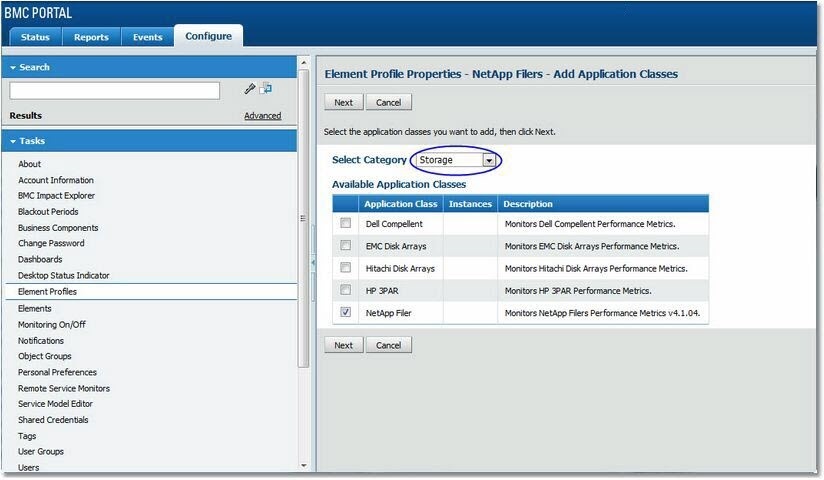The height and width of the screenshot is (480, 824).
Task: Open Blackout Periods task
Action: coord(48,212)
